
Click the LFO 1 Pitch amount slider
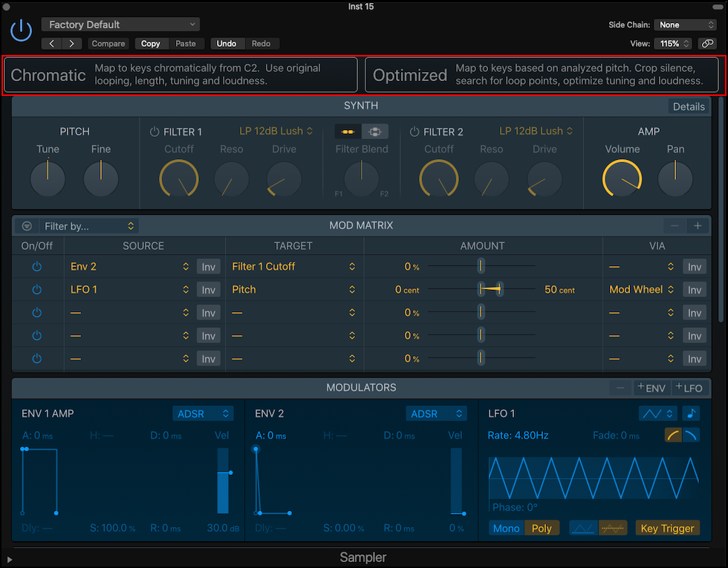point(481,289)
